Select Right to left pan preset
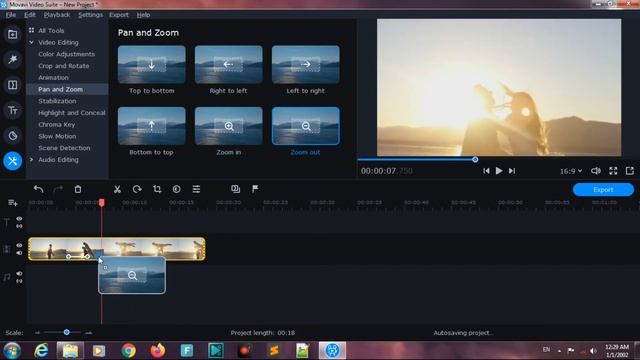This screenshot has height=360, width=640. [229, 64]
